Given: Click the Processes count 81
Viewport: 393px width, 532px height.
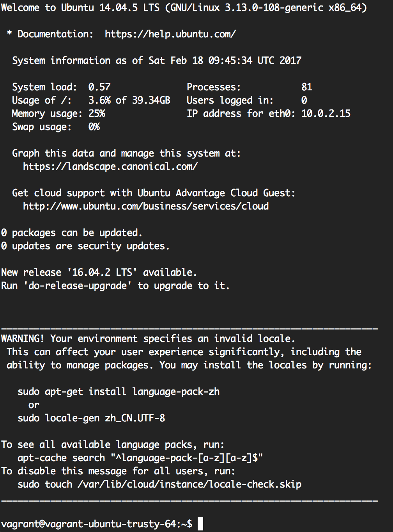Looking at the screenshot, I should [307, 87].
